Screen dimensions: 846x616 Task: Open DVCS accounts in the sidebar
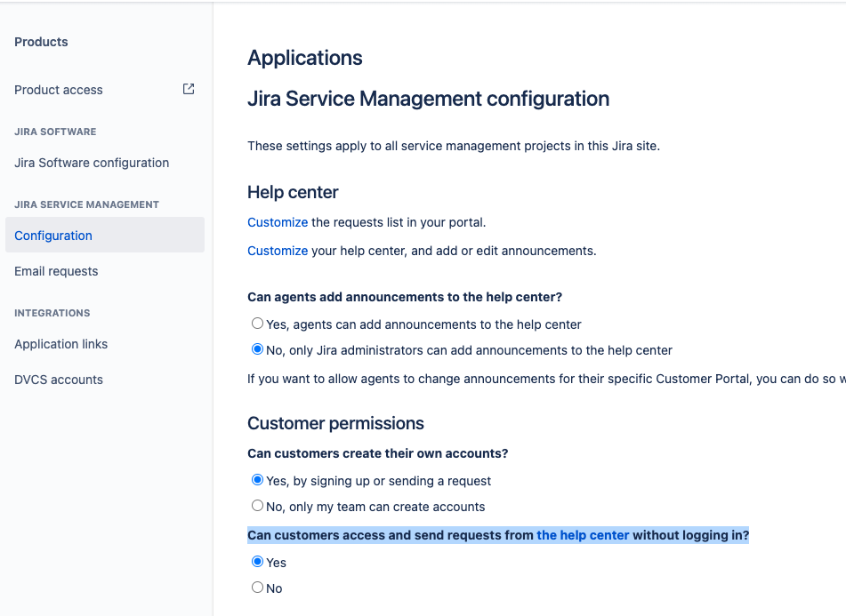(x=59, y=380)
